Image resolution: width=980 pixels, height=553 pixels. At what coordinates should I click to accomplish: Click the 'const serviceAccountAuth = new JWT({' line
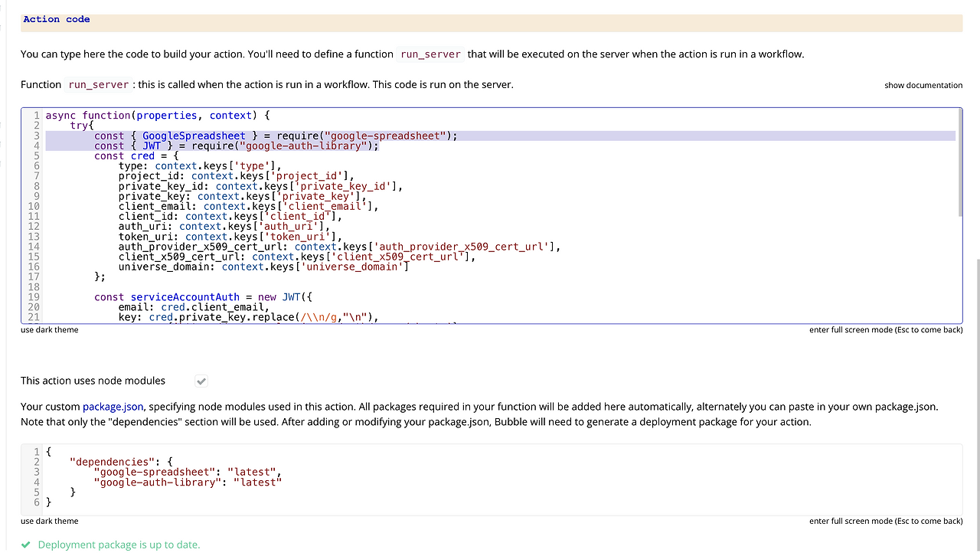[204, 297]
